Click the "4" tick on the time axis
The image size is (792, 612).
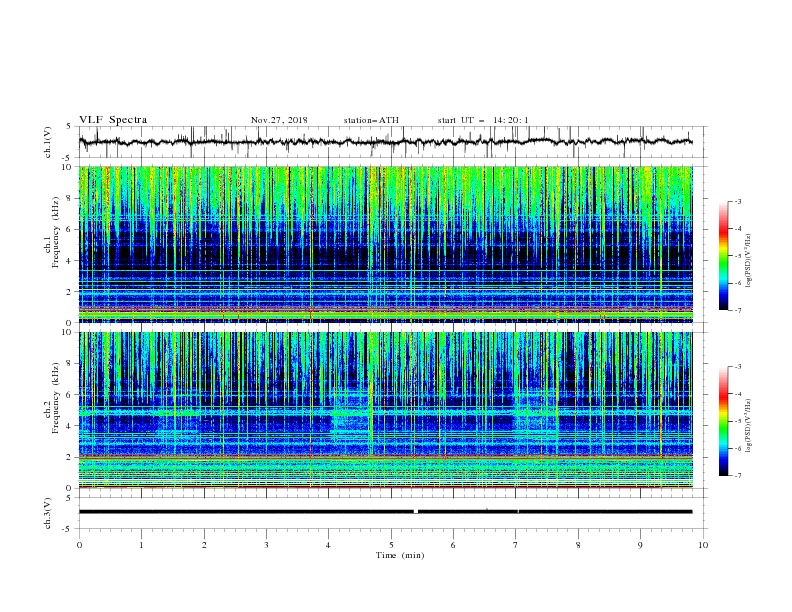tap(329, 545)
